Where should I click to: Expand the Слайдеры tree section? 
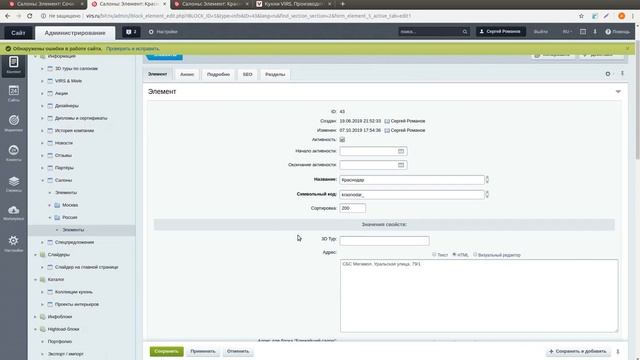click(36, 255)
